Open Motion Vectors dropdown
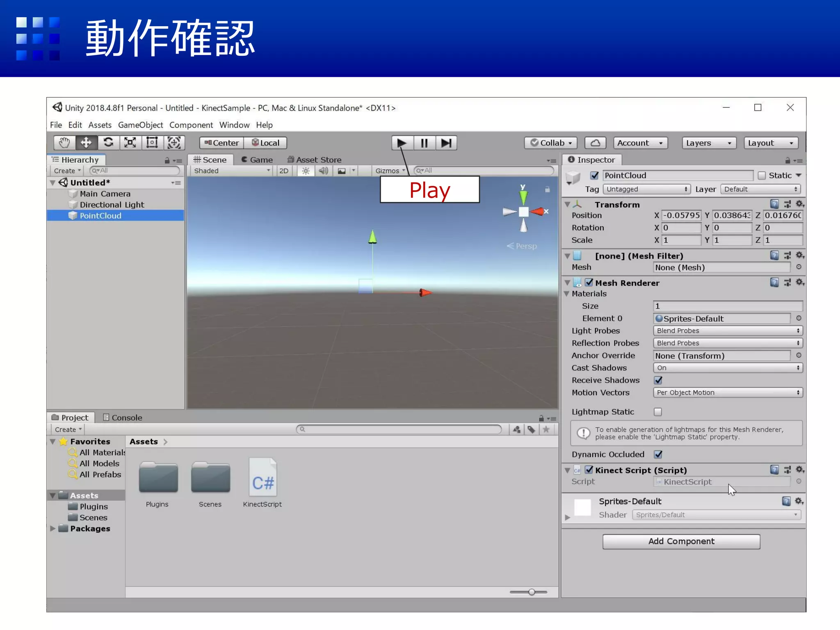Screen dimensions: 840x630 [x=728, y=393]
